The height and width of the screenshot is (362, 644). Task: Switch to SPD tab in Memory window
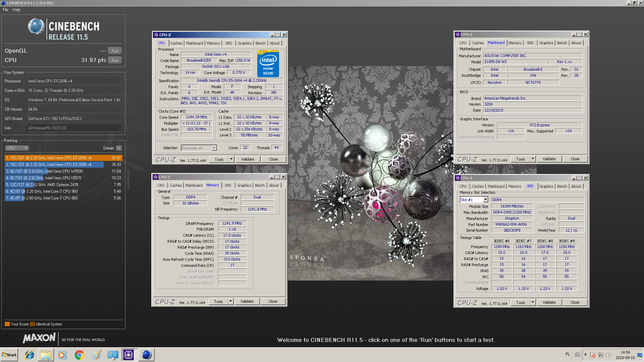point(228,185)
